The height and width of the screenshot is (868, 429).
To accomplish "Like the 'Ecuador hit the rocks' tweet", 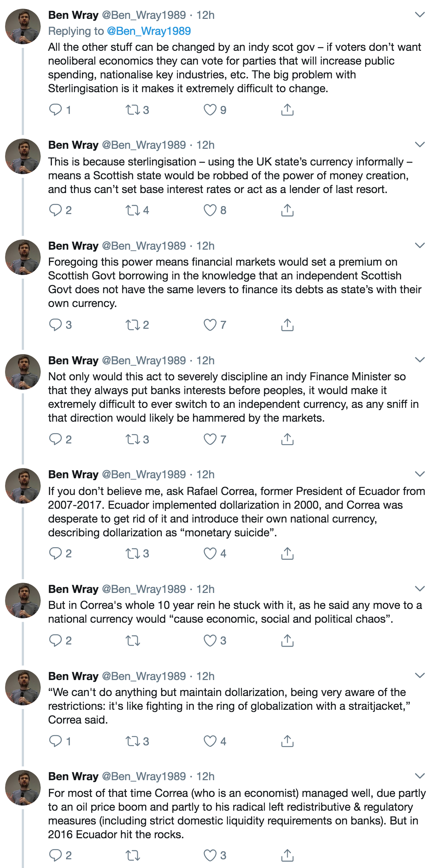I will coord(210,855).
